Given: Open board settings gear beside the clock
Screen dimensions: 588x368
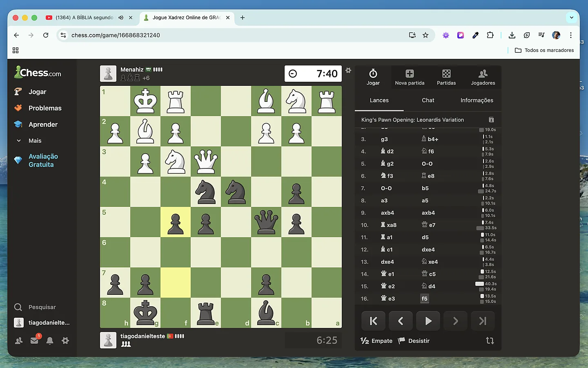Looking at the screenshot, I should point(348,70).
